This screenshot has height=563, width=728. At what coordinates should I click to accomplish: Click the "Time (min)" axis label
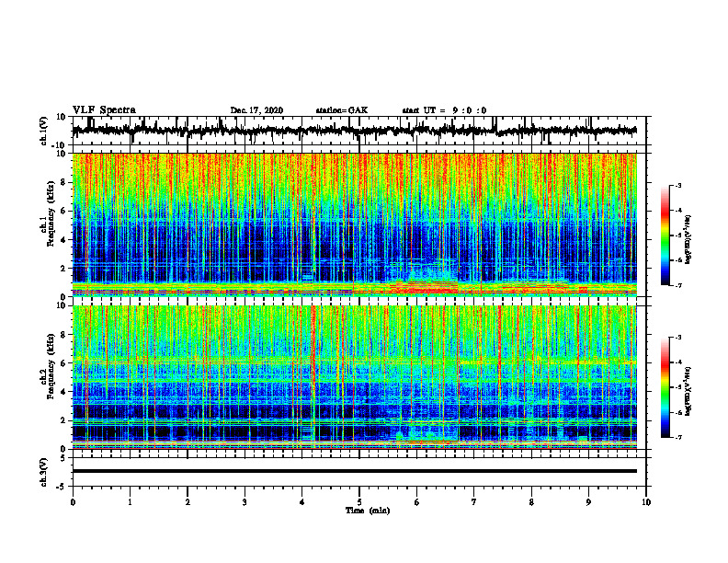[368, 511]
